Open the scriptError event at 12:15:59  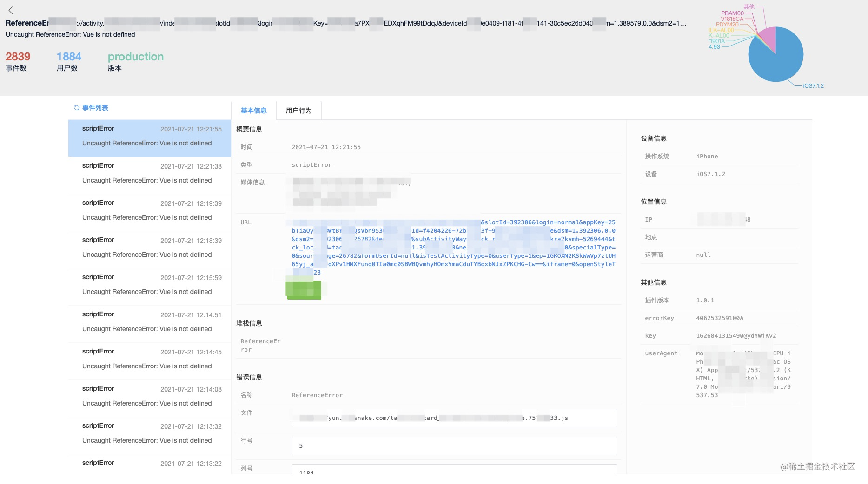150,287
